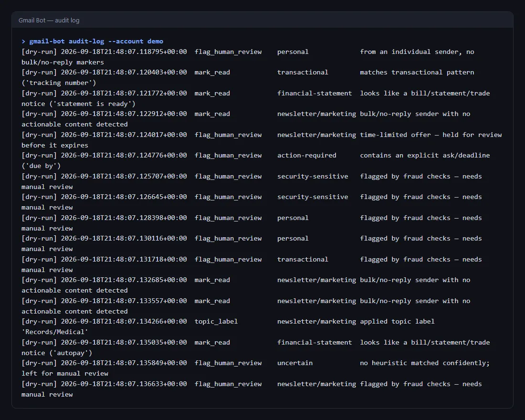Click 'time-limited offer — held for review'

(x=431, y=135)
